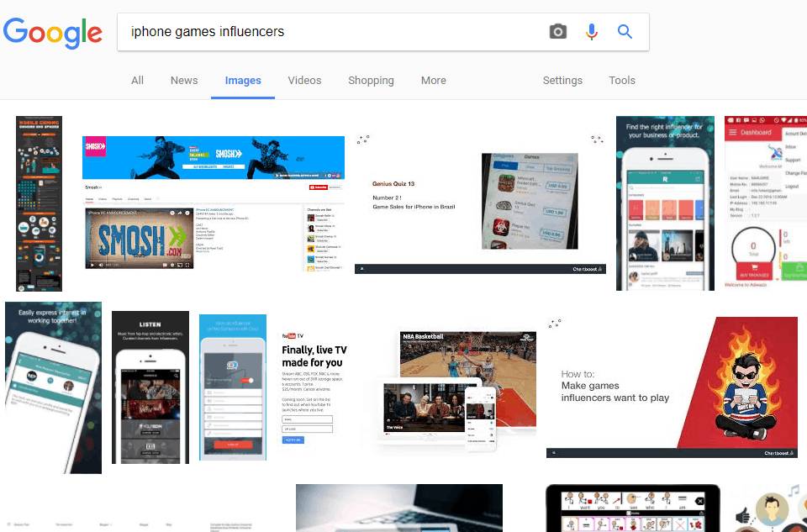Open search Settings

point(562,81)
